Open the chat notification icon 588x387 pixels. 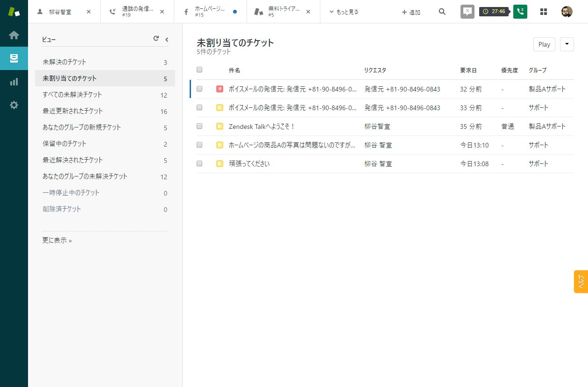(467, 12)
